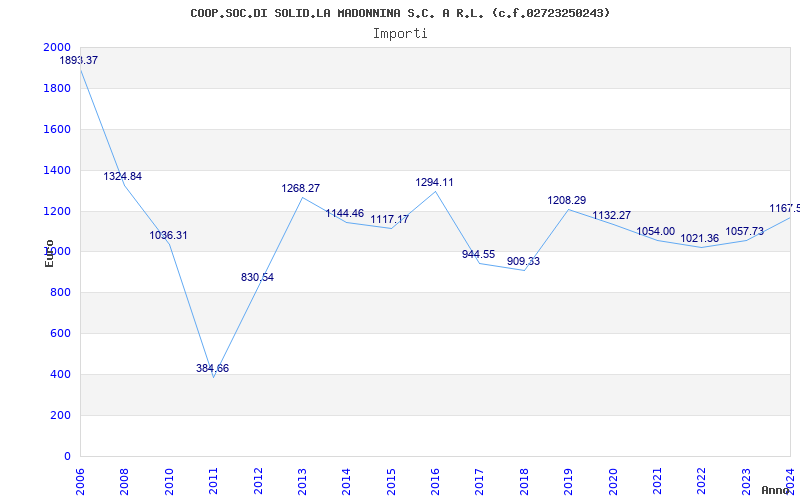The height and width of the screenshot is (500, 800).
Task: Select y-axis value 1600
Action: [x=57, y=129]
